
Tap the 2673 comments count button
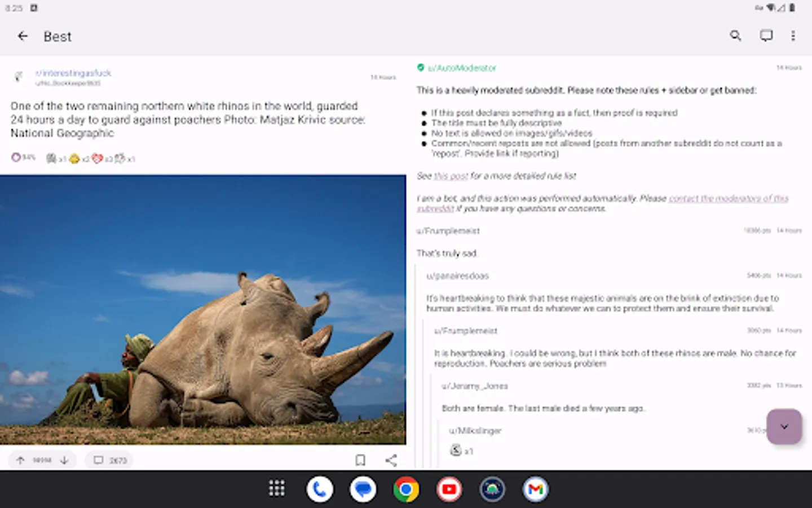109,460
